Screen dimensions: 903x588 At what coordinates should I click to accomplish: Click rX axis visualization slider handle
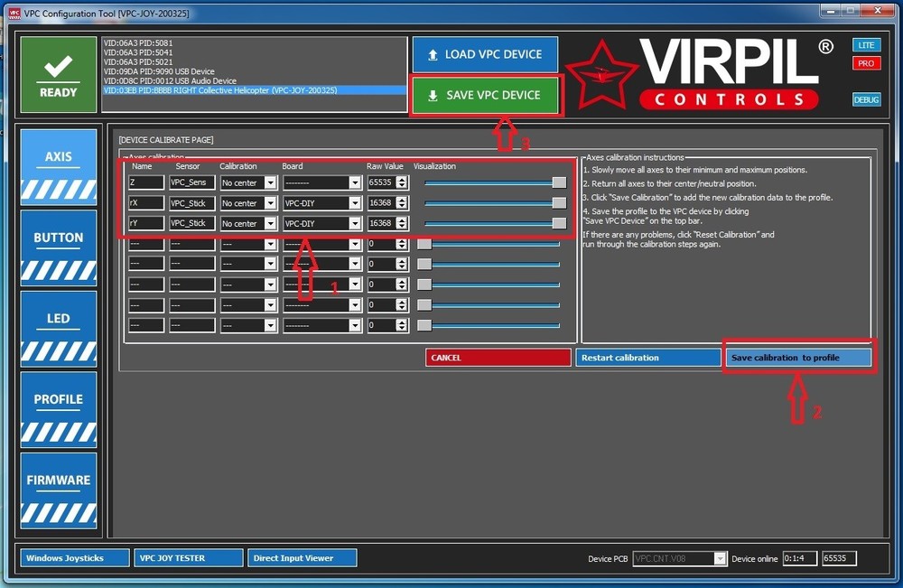[559, 202]
